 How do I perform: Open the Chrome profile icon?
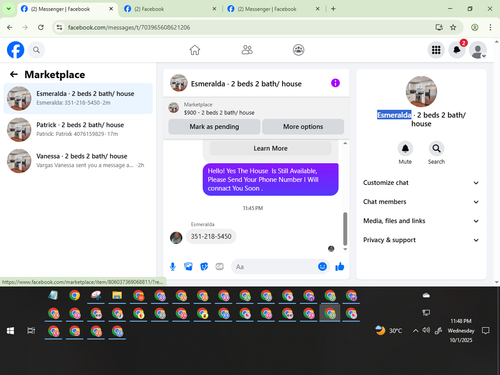point(475,27)
